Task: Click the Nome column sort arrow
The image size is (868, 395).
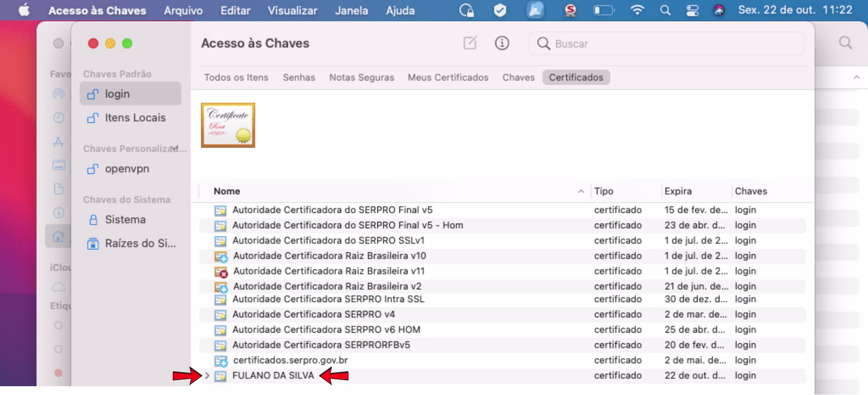Action: tap(581, 191)
